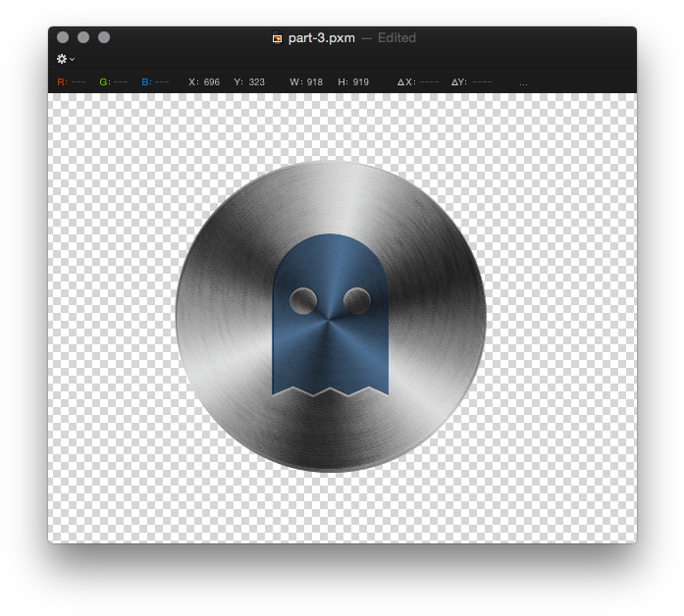Open the gear settings menu

coord(65,59)
